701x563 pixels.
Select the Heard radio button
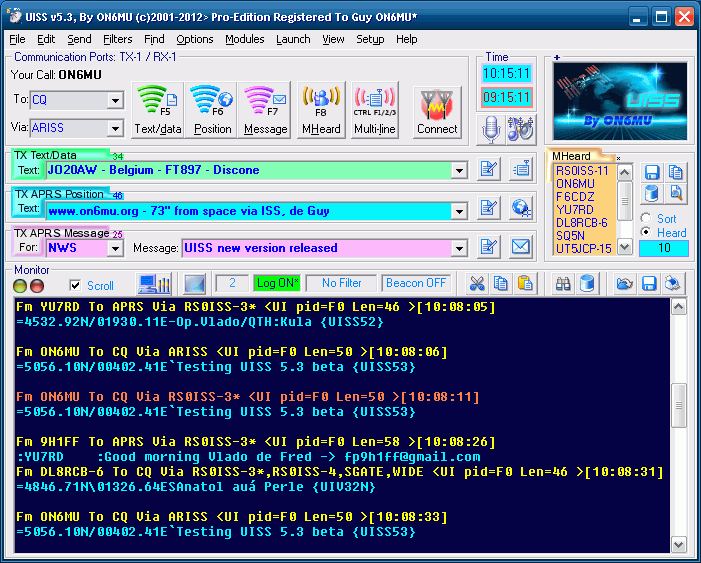[646, 232]
